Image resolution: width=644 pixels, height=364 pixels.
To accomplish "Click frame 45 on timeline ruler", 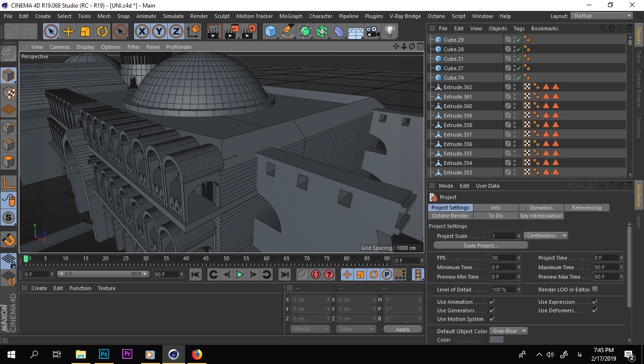I will click(206, 259).
